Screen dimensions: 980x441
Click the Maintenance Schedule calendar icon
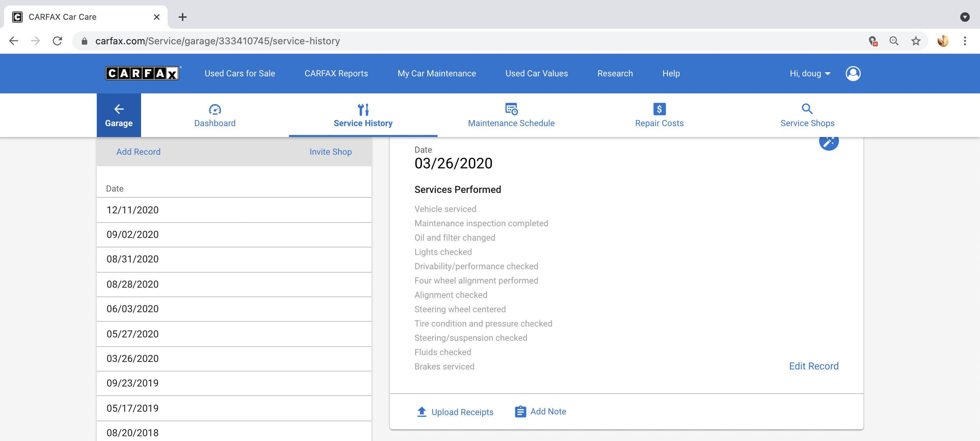click(x=511, y=109)
